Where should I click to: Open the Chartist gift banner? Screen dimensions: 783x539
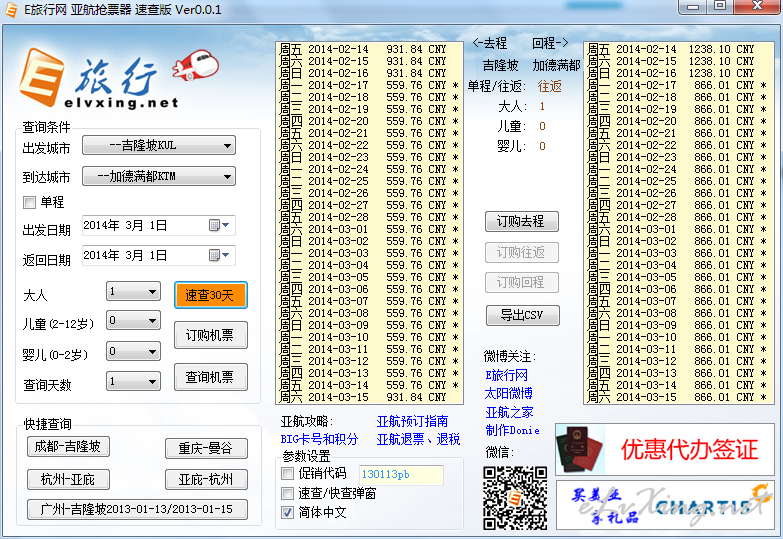coord(665,505)
